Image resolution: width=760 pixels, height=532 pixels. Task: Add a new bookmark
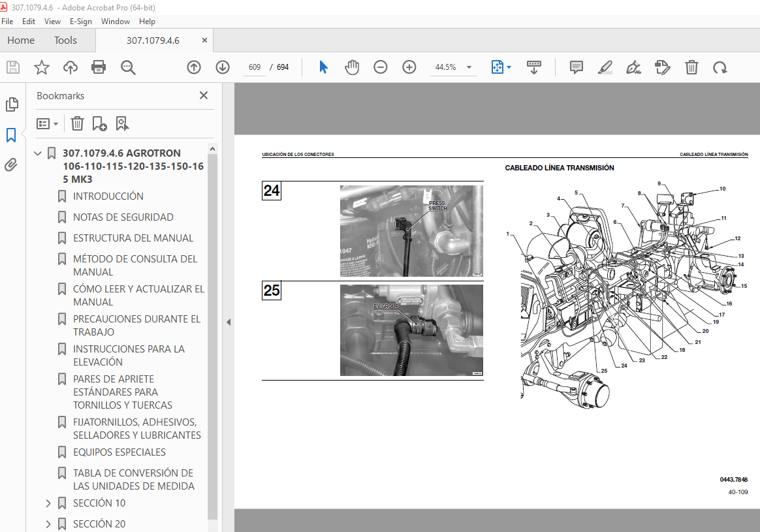99,124
